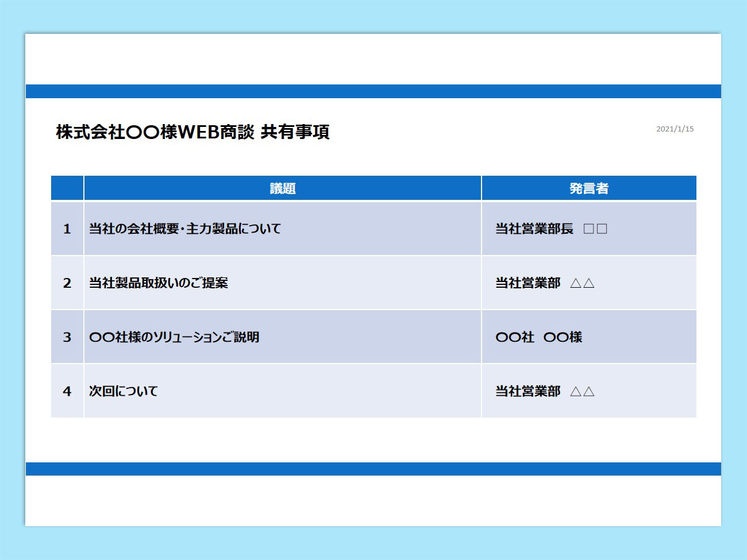Click row number 3 cell
This screenshot has width=747, height=560.
[x=67, y=337]
